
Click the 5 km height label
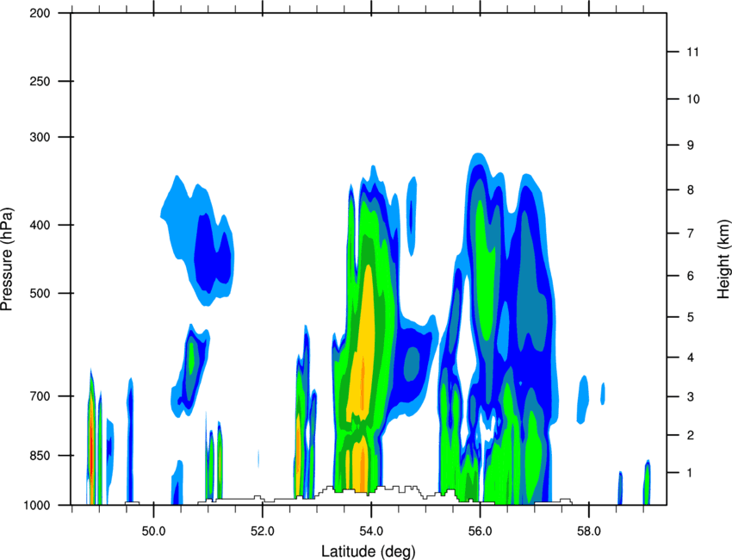[x=690, y=317]
